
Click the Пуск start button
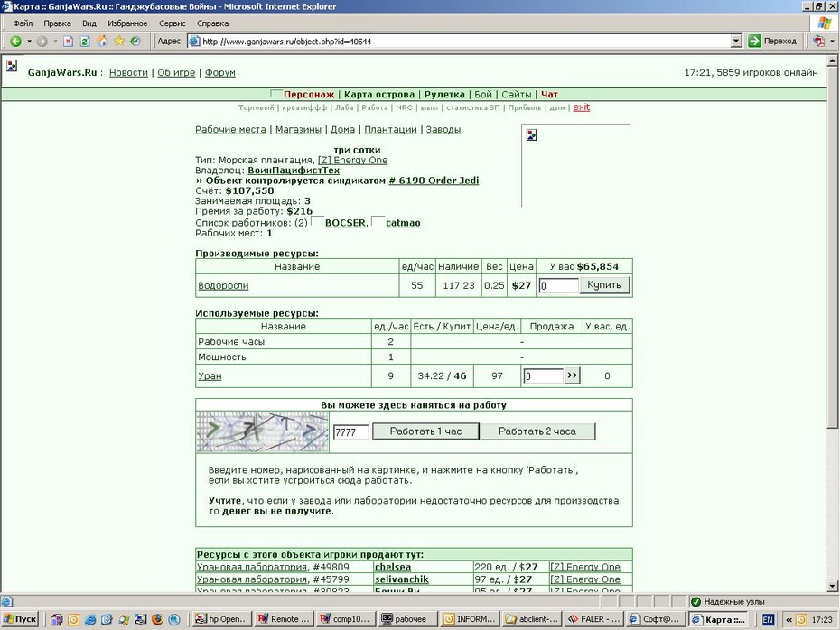(x=20, y=619)
